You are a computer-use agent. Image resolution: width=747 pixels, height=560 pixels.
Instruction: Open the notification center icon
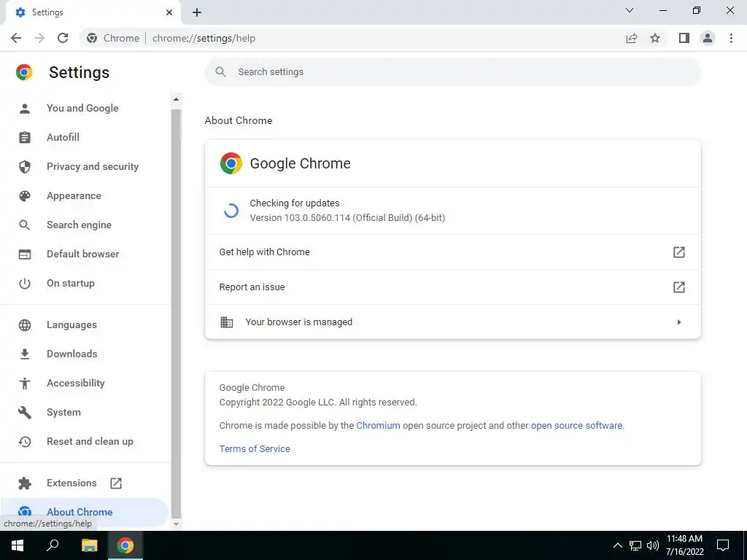(723, 545)
